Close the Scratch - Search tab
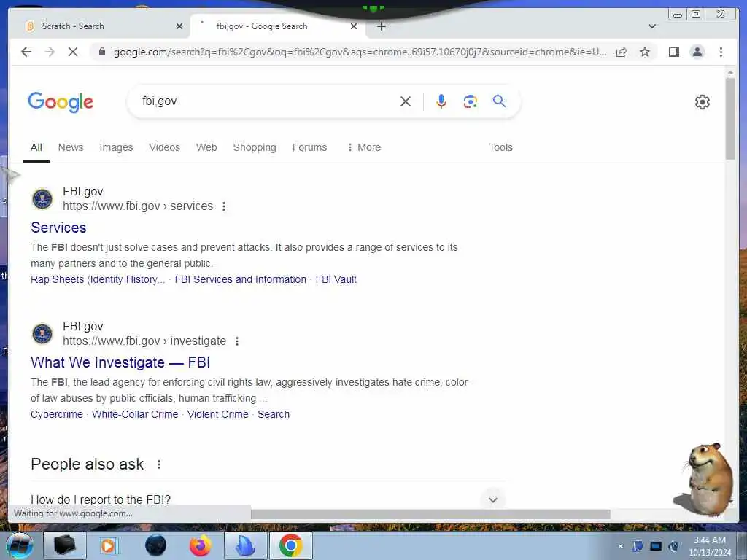The image size is (747, 560). point(179,26)
